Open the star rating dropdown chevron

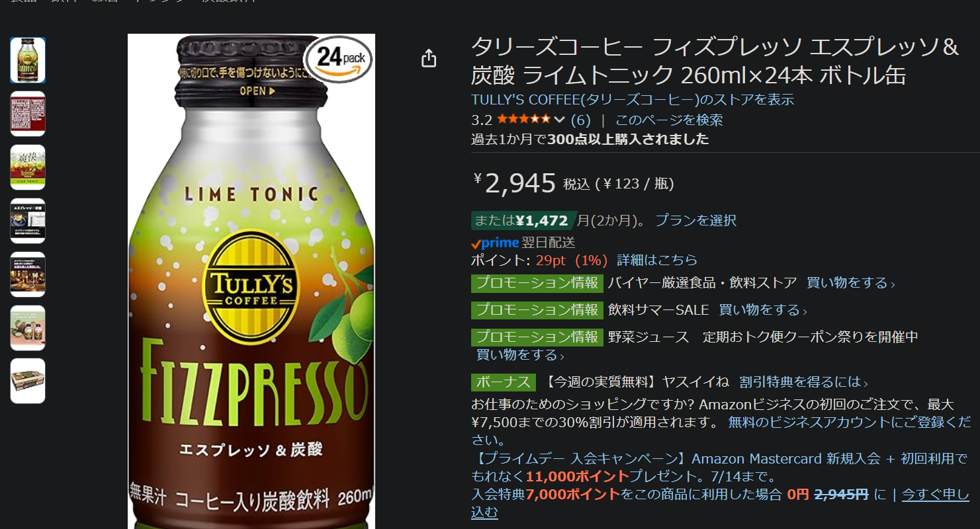click(559, 120)
